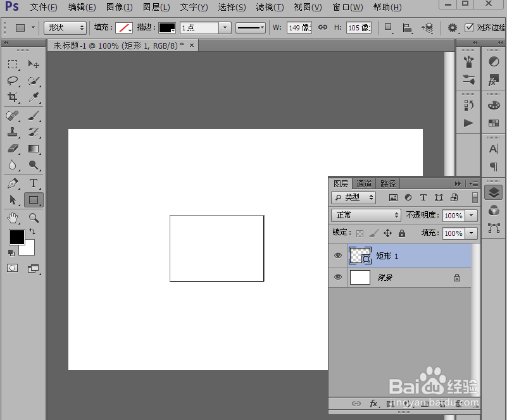The image size is (507, 420).
Task: Select the Horizontal Type tool
Action: pyautogui.click(x=34, y=183)
